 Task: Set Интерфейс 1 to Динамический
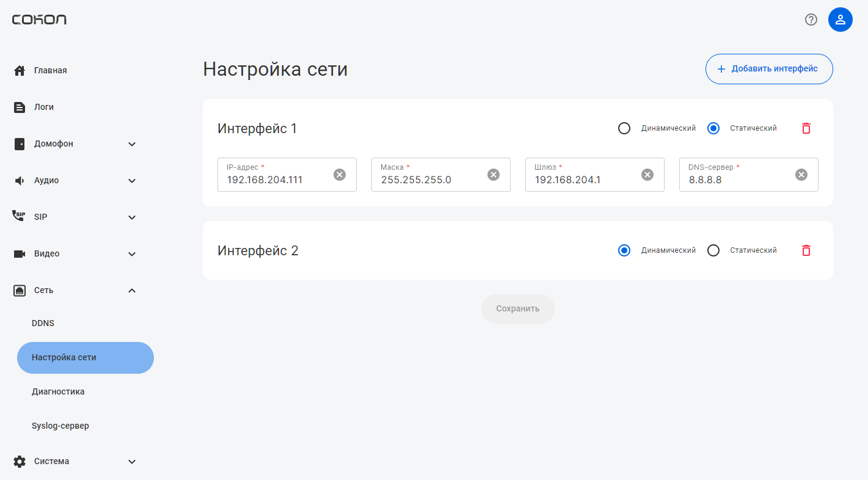click(x=624, y=128)
